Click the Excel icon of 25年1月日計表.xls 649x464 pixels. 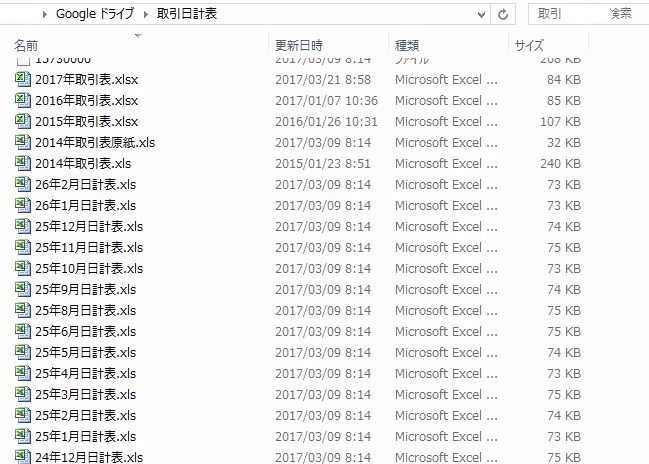click(23, 436)
